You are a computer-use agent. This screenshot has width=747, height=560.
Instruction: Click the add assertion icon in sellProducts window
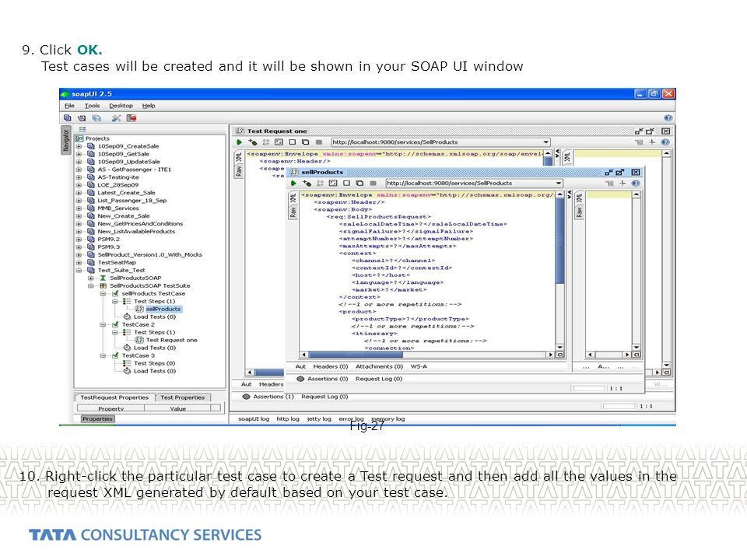click(x=307, y=184)
